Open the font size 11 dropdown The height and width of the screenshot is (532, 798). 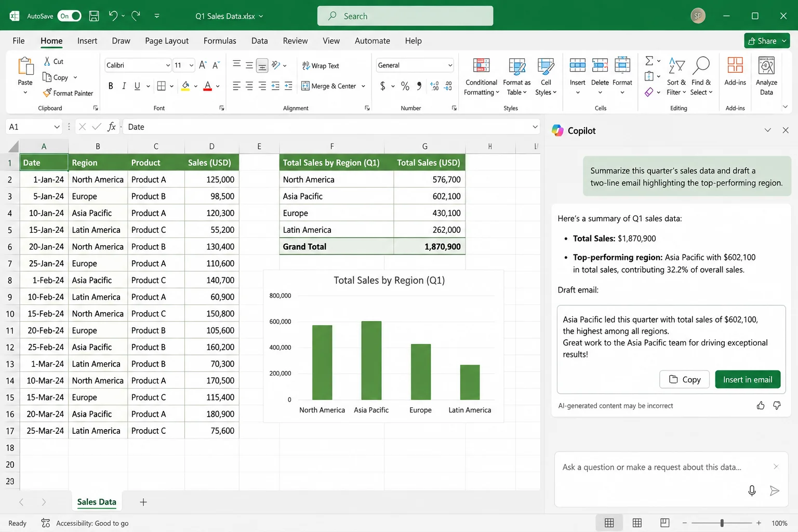pos(191,65)
